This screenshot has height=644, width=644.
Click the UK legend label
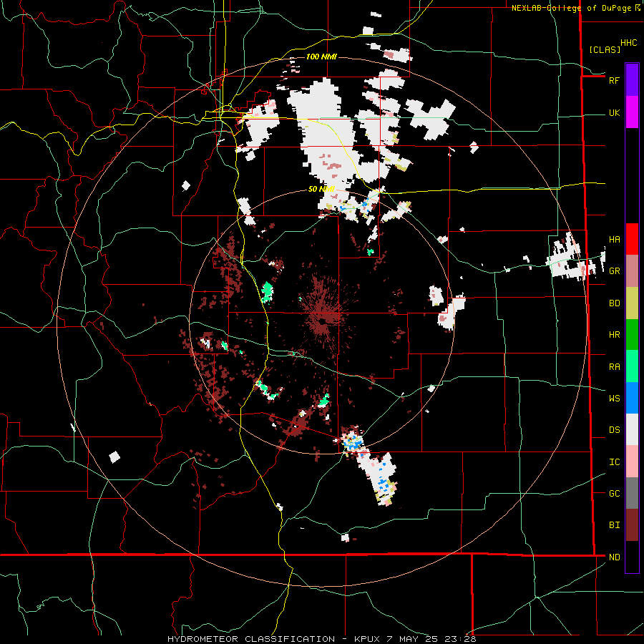pos(614,112)
